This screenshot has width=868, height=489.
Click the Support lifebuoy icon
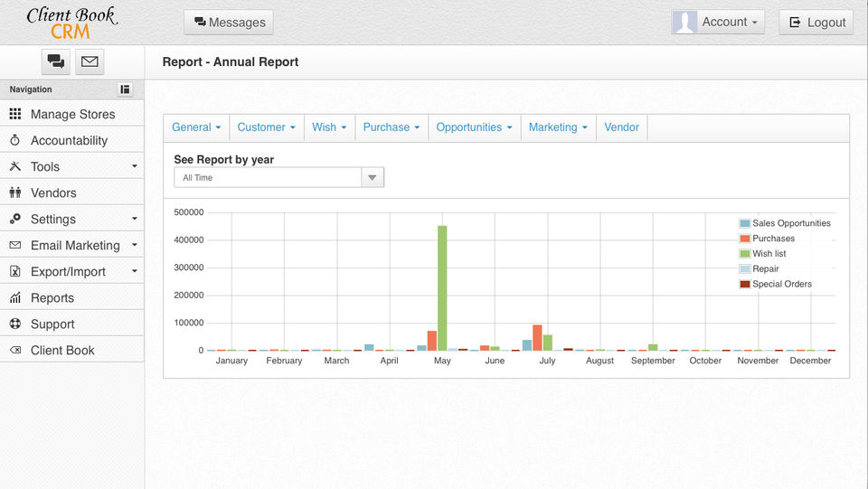point(14,324)
